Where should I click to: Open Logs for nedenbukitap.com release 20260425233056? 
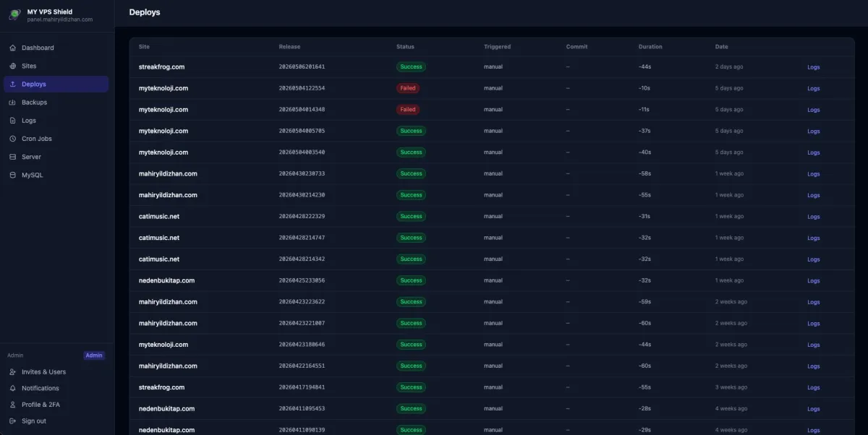point(814,281)
